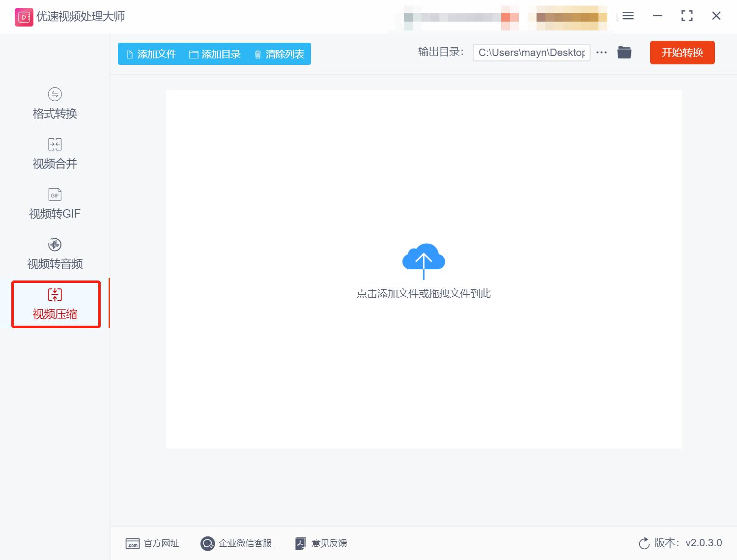This screenshot has width=737, height=560.
Task: Open the hamburger menu in the titlebar
Action: (x=627, y=16)
